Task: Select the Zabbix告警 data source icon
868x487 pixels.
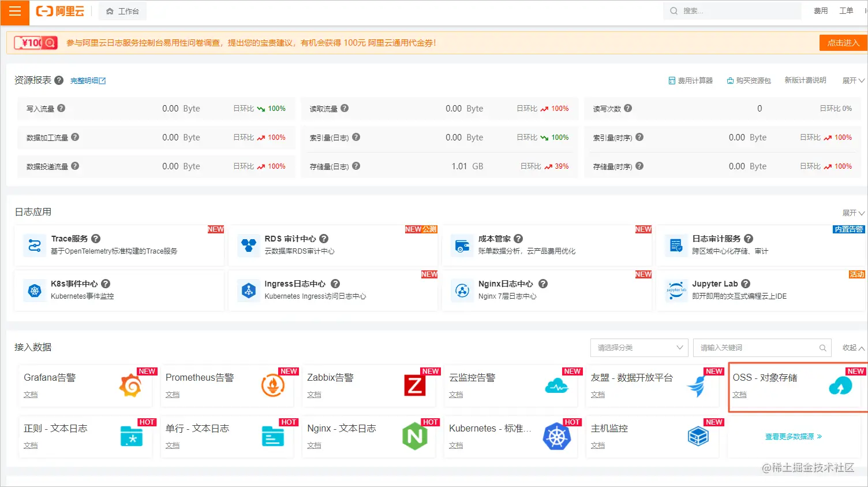Action: (415, 386)
